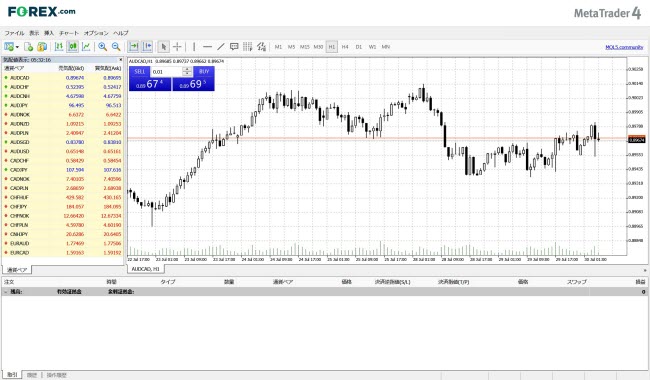Click the SELL button on chart

point(140,72)
